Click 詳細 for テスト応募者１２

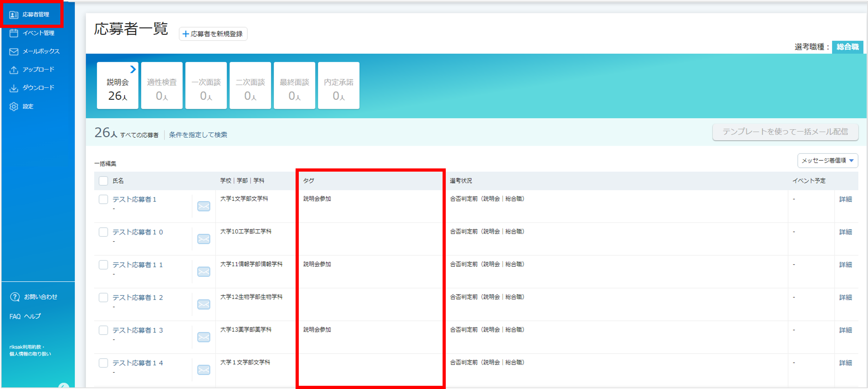point(845,297)
